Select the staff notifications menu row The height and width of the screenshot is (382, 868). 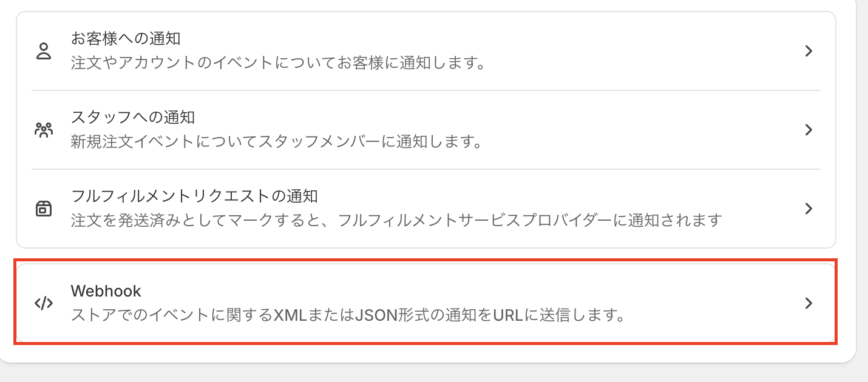pos(426,130)
